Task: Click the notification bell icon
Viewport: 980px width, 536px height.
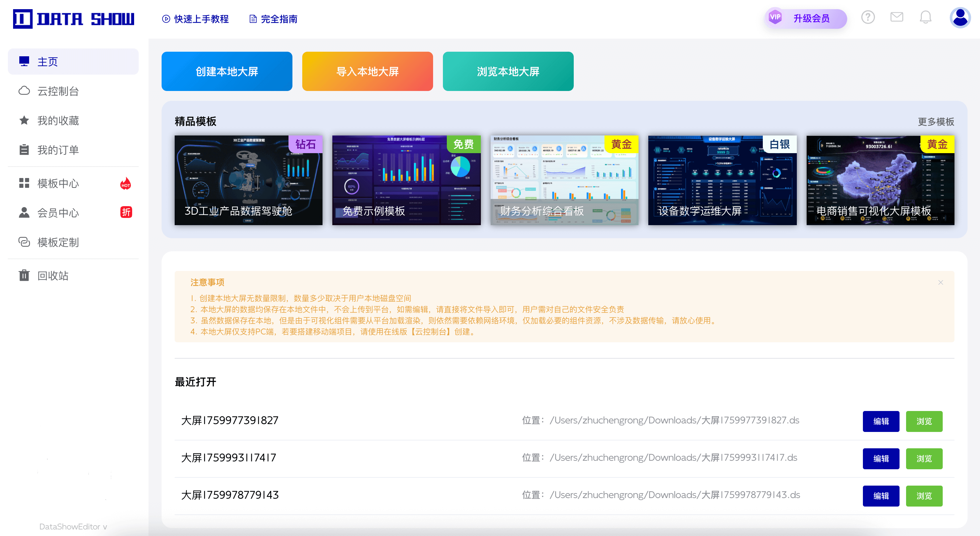Action: click(925, 18)
